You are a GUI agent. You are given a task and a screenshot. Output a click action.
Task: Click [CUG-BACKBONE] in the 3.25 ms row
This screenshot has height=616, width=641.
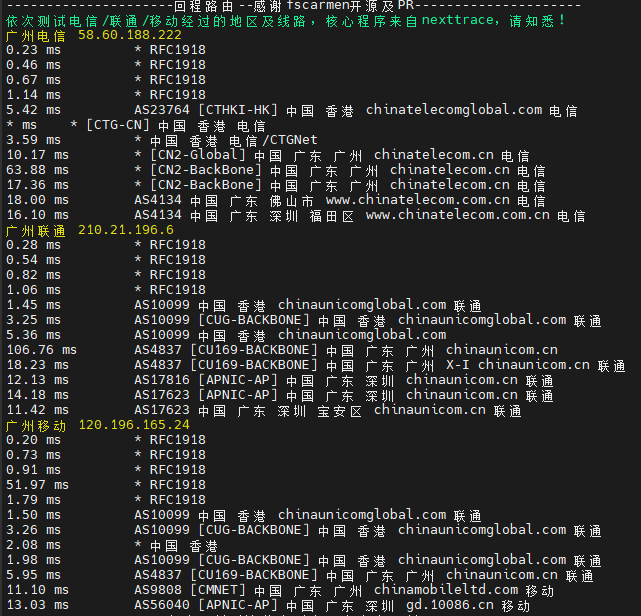tap(254, 320)
